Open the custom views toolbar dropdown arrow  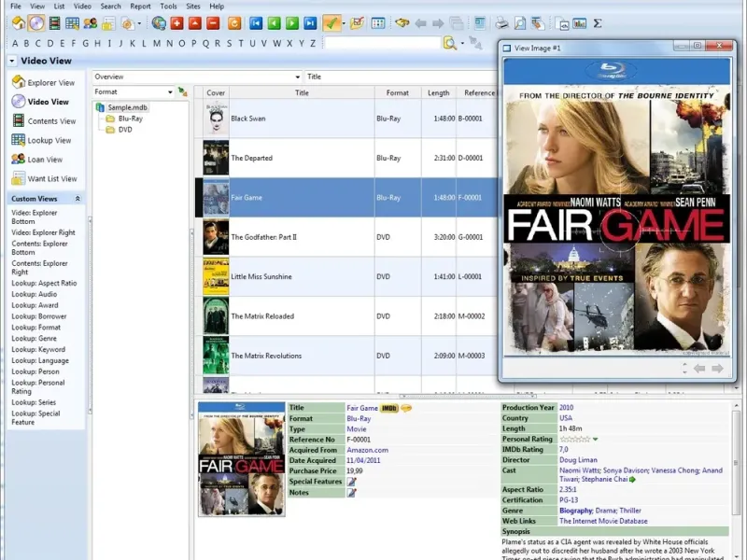[x=139, y=23]
